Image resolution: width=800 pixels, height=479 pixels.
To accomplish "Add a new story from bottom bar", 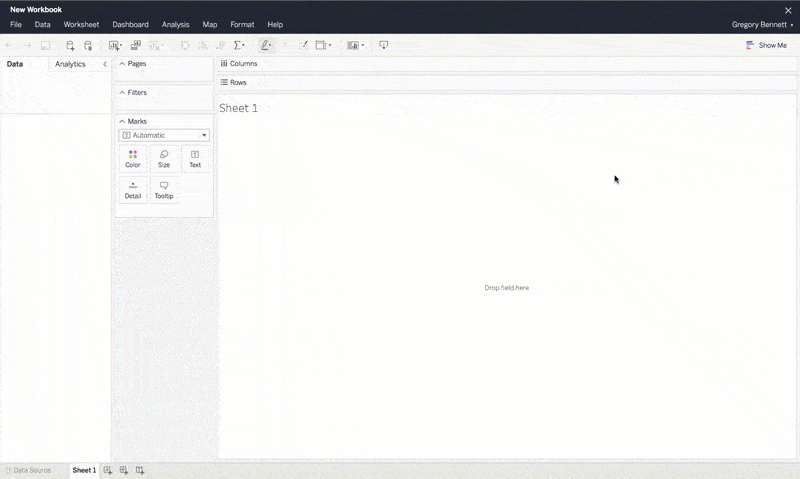I will pyautogui.click(x=140, y=470).
